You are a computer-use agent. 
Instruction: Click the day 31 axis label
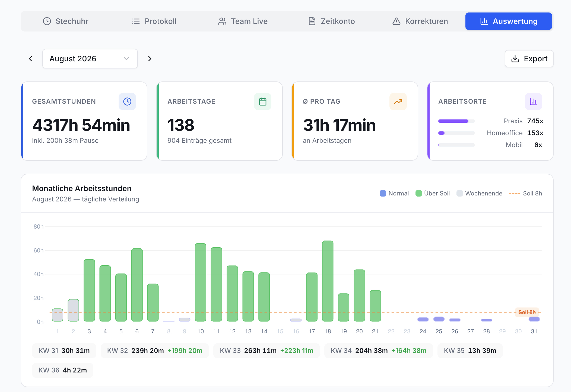[x=534, y=331]
